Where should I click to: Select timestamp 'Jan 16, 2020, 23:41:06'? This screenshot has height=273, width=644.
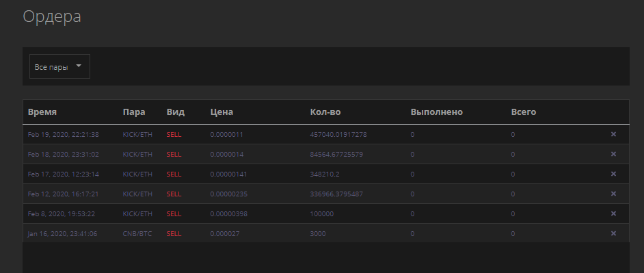point(62,233)
